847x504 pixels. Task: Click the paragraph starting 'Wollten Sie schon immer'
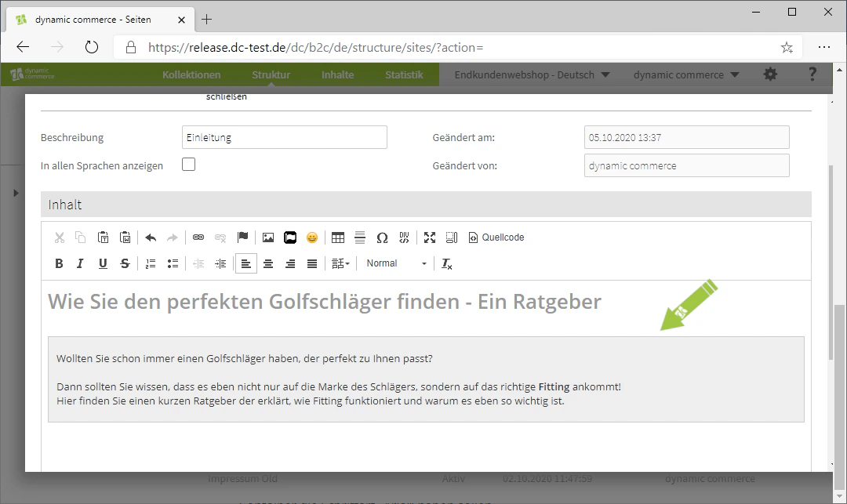pyautogui.click(x=245, y=358)
